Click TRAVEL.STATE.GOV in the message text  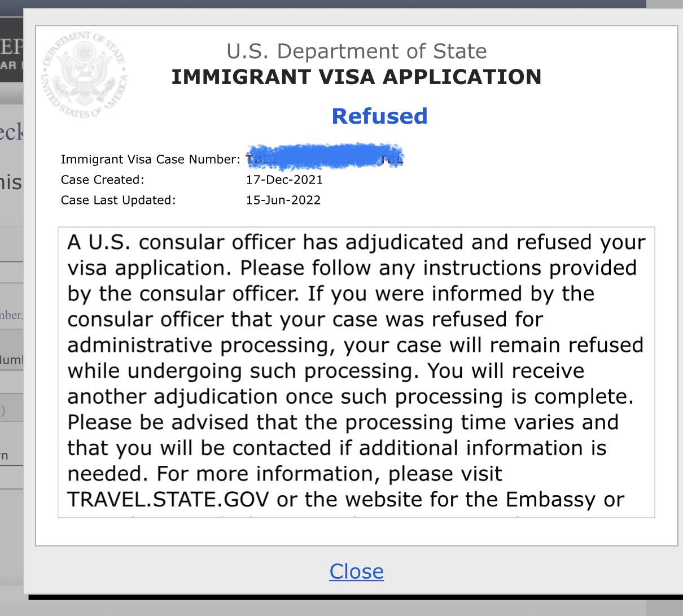point(168,500)
